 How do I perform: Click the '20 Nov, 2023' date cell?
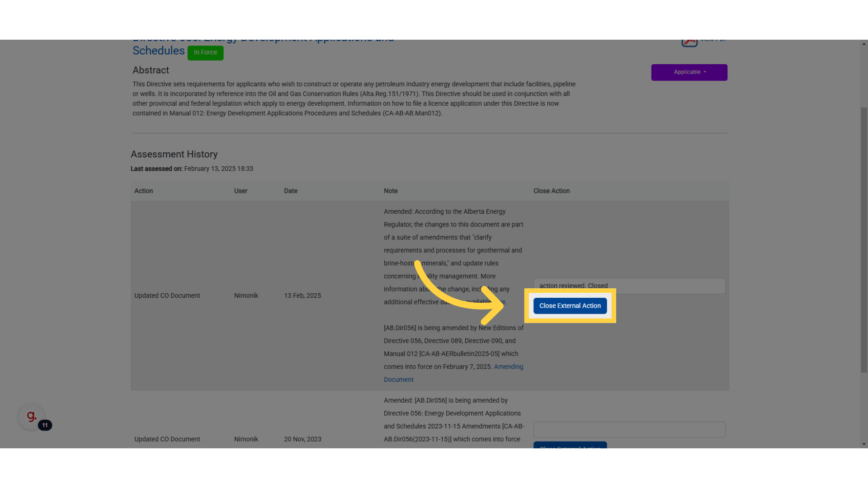[302, 439]
